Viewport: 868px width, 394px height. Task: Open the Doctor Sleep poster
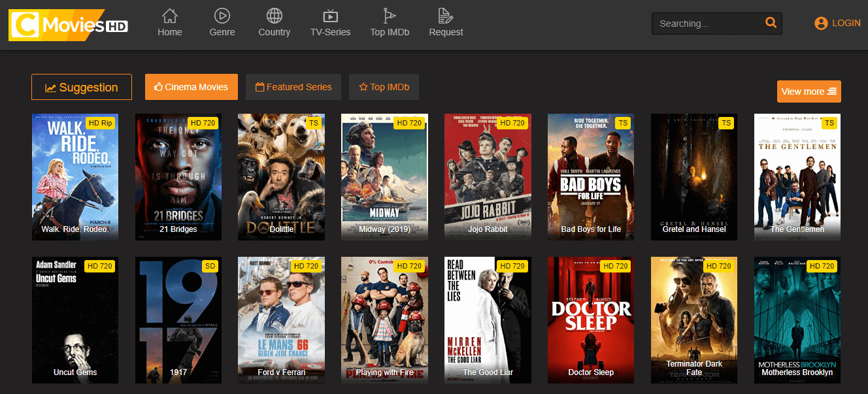(x=591, y=320)
